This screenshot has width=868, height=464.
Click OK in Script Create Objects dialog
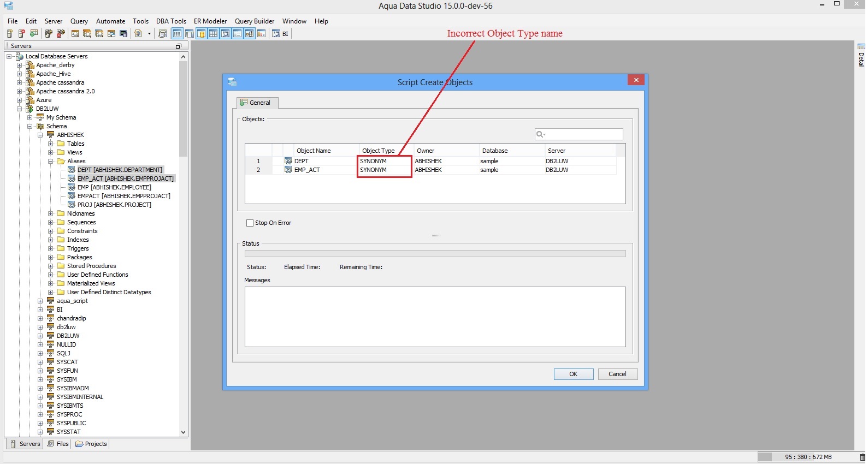click(x=574, y=374)
